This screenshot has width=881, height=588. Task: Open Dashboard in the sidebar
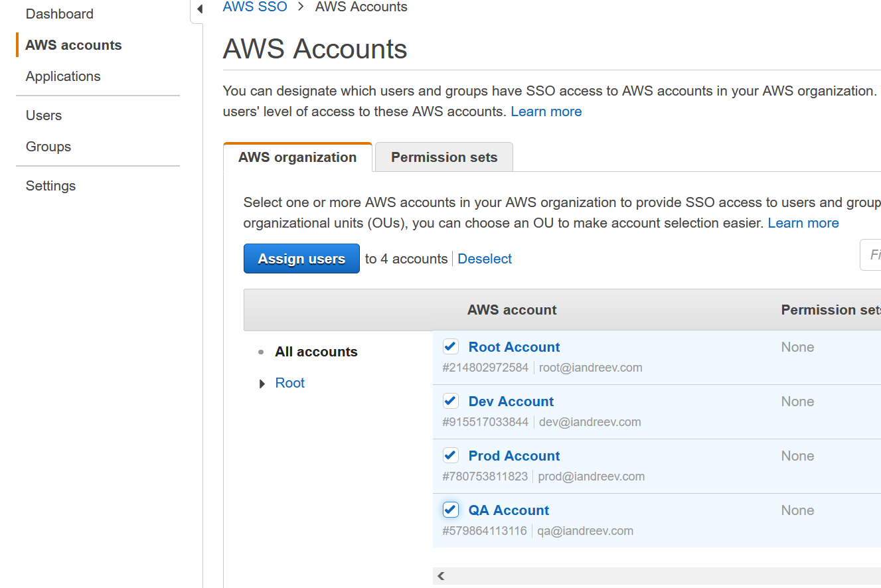coord(60,14)
